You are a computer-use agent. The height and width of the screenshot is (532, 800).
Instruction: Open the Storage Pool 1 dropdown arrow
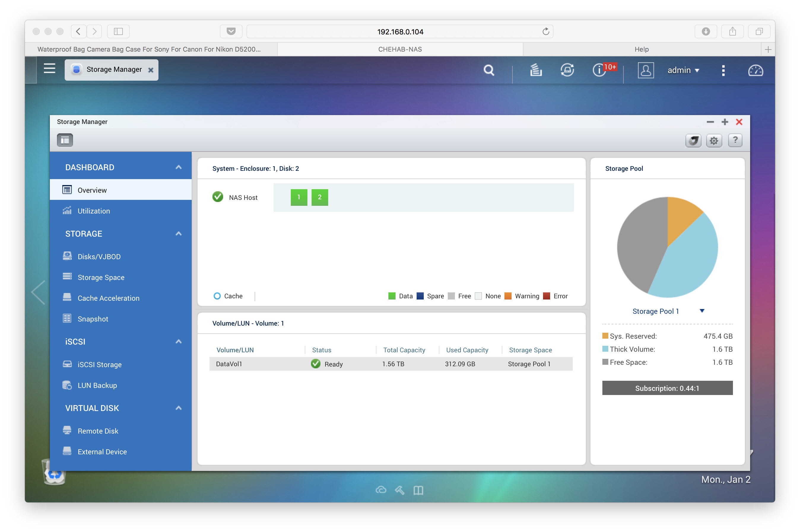[702, 311]
